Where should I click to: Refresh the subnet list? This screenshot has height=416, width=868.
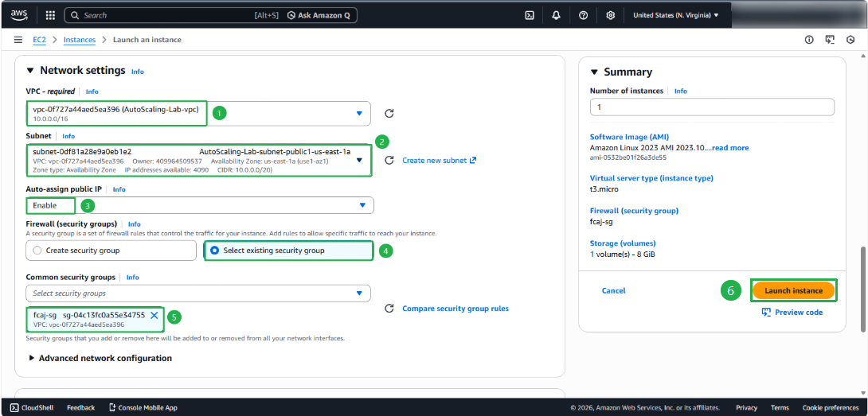[389, 161]
